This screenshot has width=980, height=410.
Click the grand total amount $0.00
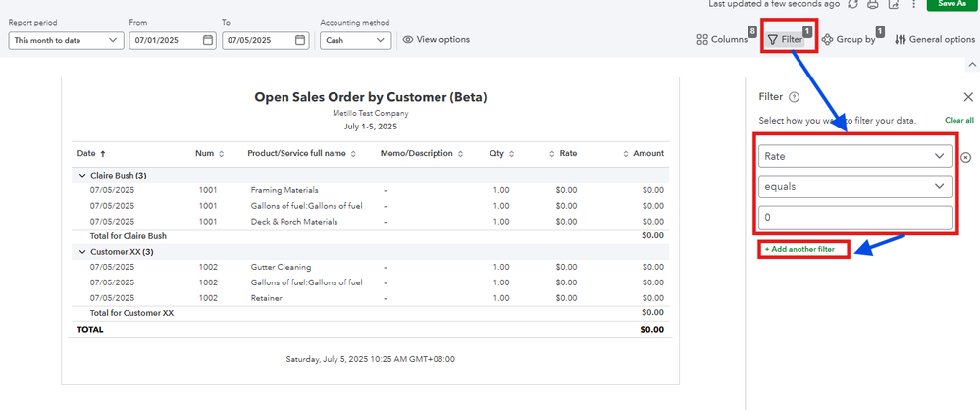(x=652, y=329)
